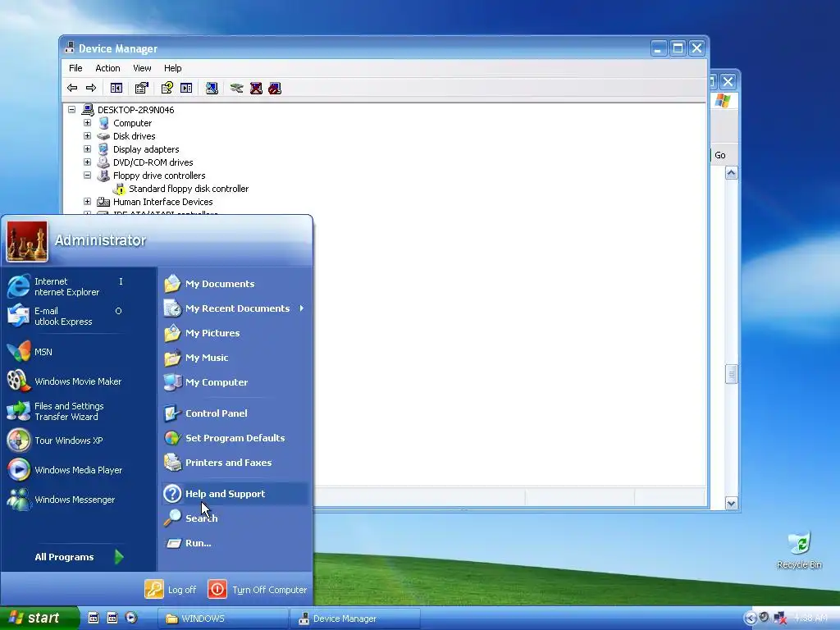This screenshot has width=840, height=630.
Task: Select the Floppy drive controllers label
Action: click(159, 176)
